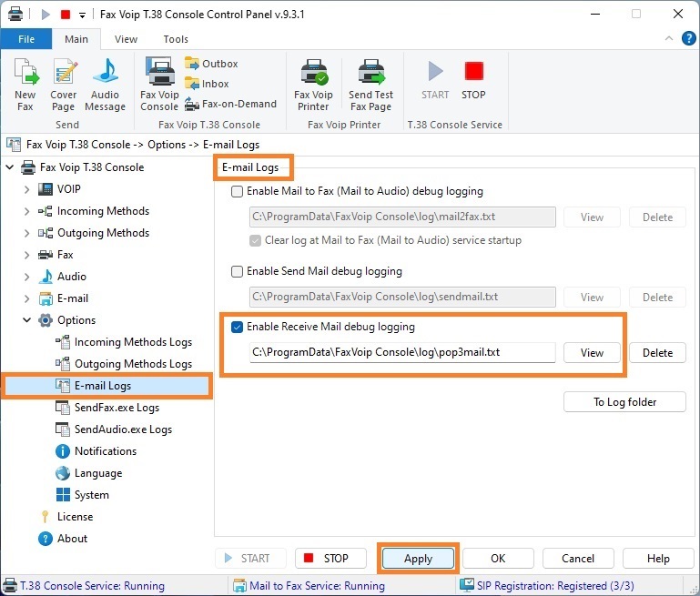Collapse the Options tree node
Viewport: 700px width, 596px height.
coord(26,320)
